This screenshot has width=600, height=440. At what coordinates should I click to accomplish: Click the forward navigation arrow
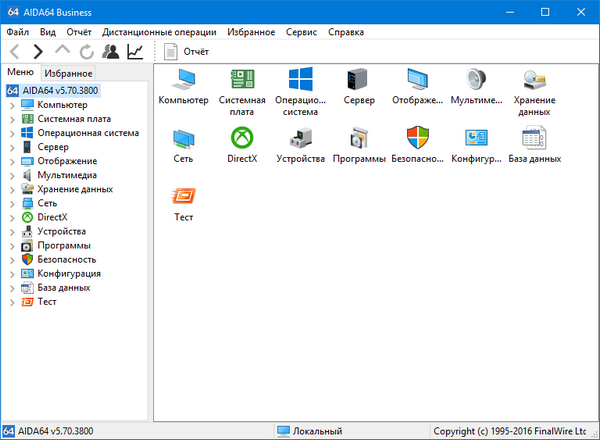[x=38, y=51]
